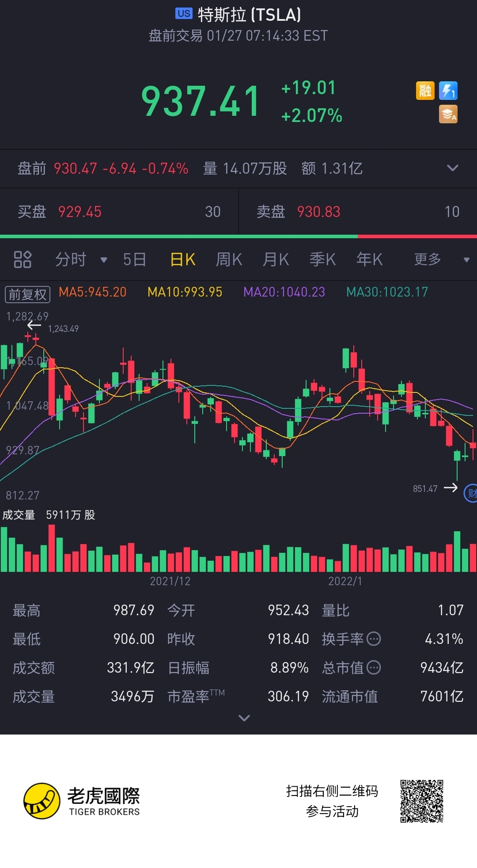Tap the circled 财 earnings marker

(x=471, y=493)
